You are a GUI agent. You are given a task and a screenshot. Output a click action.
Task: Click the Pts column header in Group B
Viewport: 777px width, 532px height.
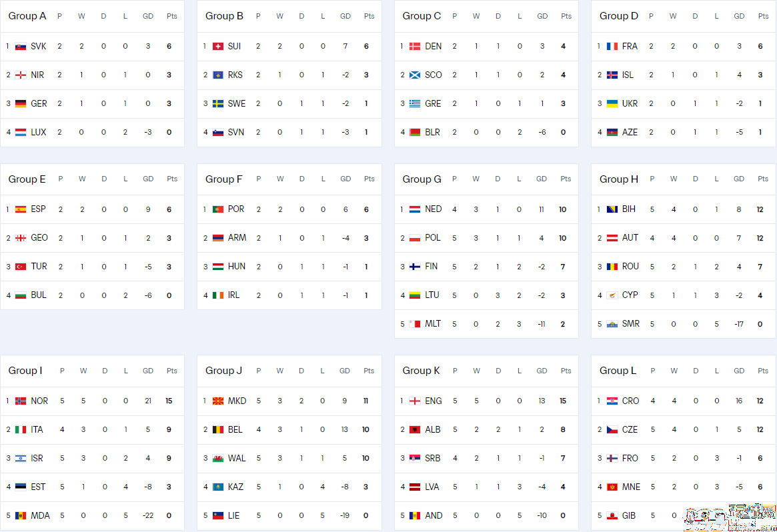[x=369, y=17]
